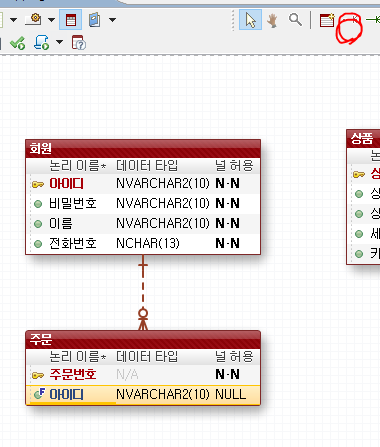Viewport: 380px width, 447px height.
Task: Click key icon next to 주문번호
Action: tap(38, 375)
